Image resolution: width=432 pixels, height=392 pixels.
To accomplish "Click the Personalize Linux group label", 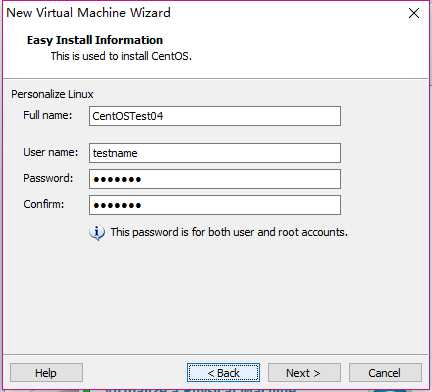I will point(52,94).
